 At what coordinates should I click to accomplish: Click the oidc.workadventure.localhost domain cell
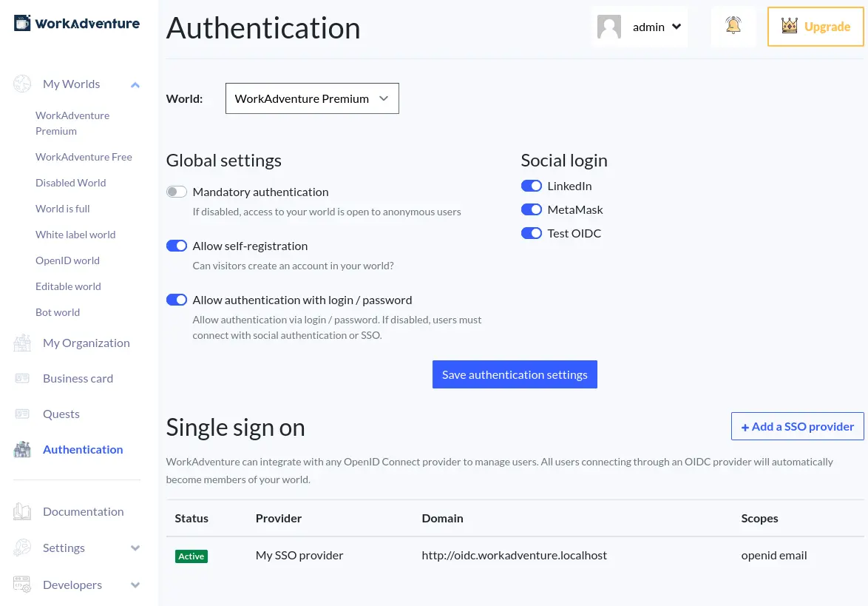tap(515, 555)
